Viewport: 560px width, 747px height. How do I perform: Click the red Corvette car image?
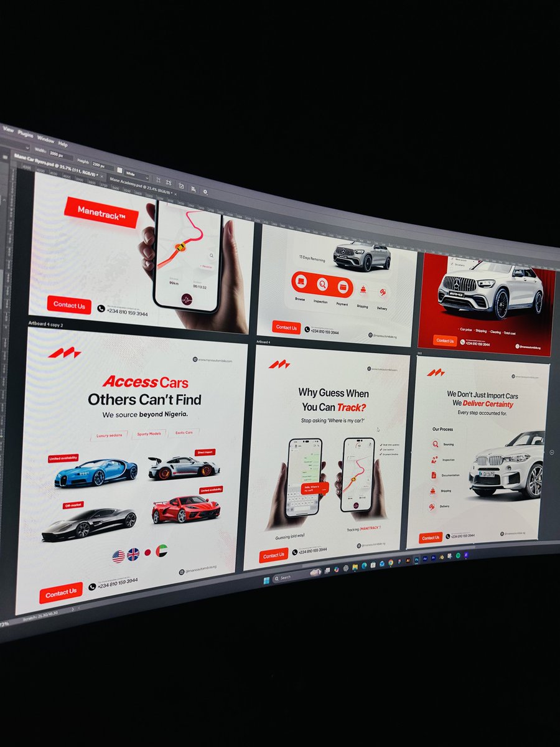(x=185, y=509)
